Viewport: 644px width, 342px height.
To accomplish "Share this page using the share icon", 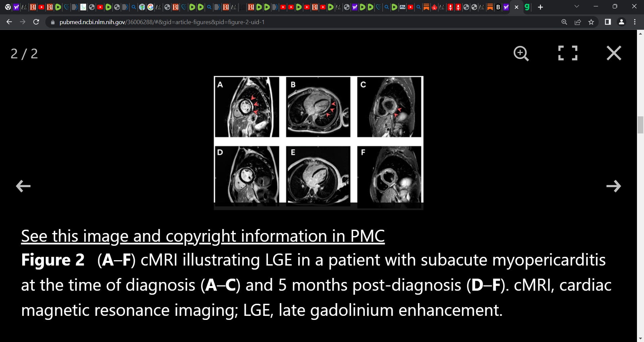I will click(x=578, y=22).
